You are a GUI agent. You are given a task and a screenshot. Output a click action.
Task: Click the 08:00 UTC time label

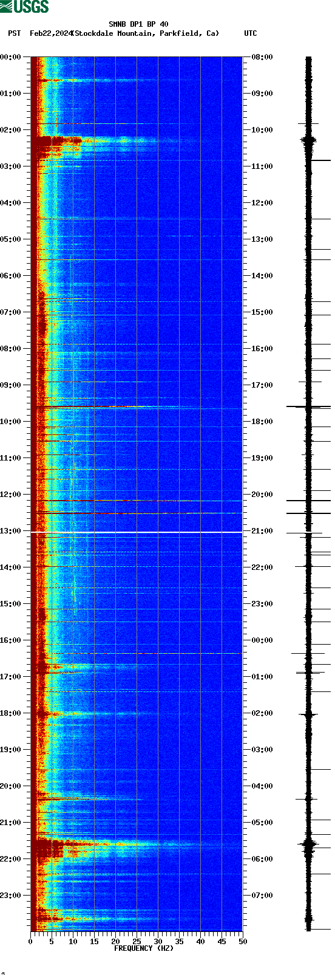262,57
